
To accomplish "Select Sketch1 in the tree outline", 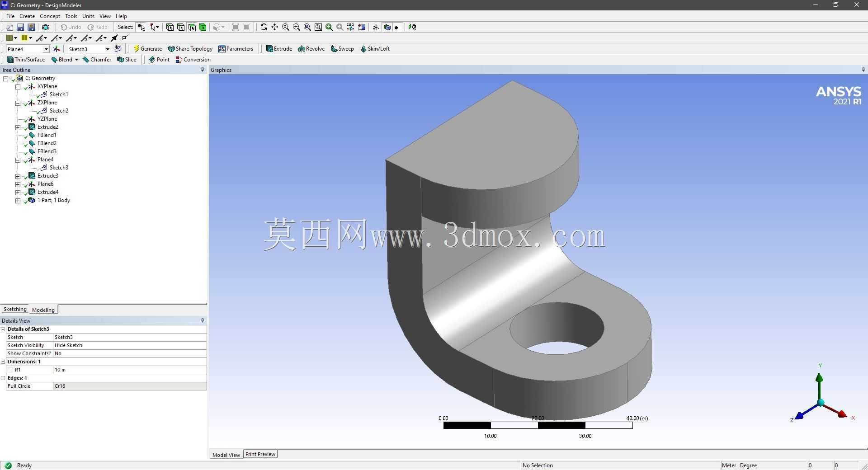I will pyautogui.click(x=59, y=94).
